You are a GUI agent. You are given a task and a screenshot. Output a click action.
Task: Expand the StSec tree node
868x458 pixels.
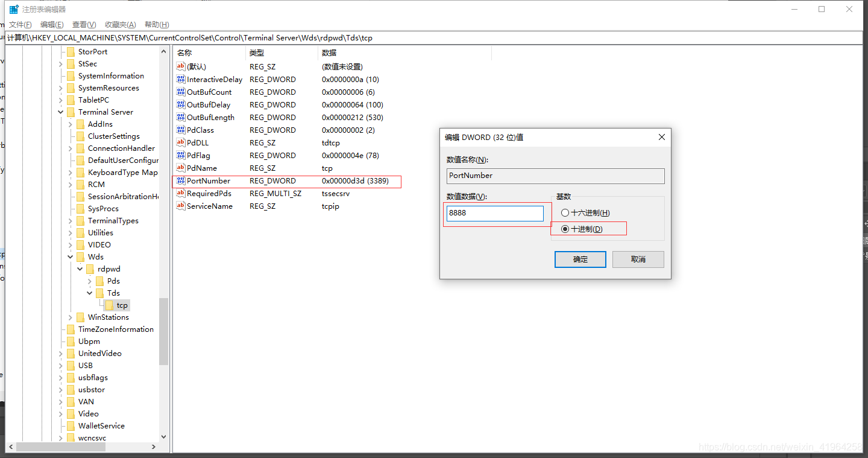tap(61, 63)
